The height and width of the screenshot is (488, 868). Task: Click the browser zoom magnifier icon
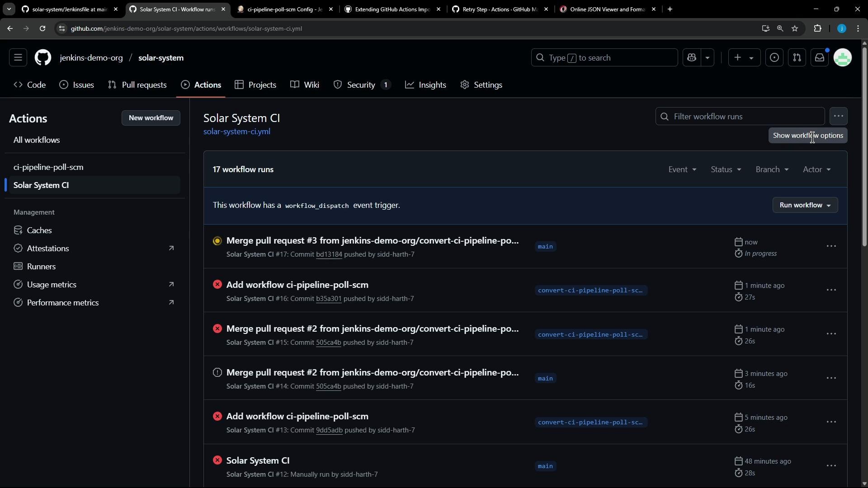point(780,28)
